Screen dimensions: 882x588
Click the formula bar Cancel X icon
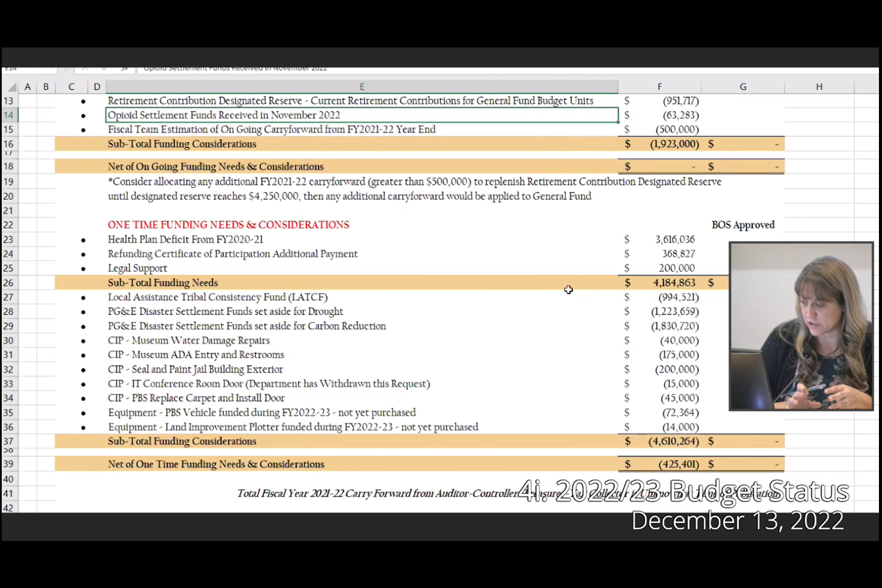point(84,69)
